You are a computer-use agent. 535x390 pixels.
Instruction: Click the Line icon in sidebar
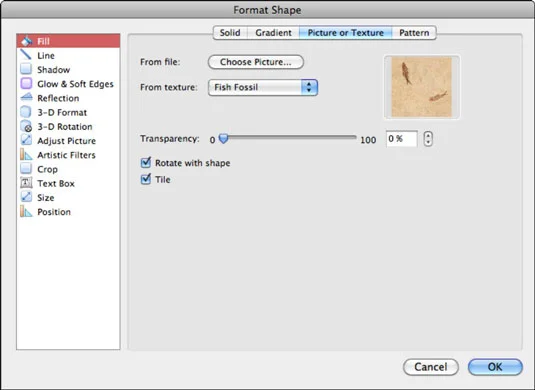click(26, 55)
